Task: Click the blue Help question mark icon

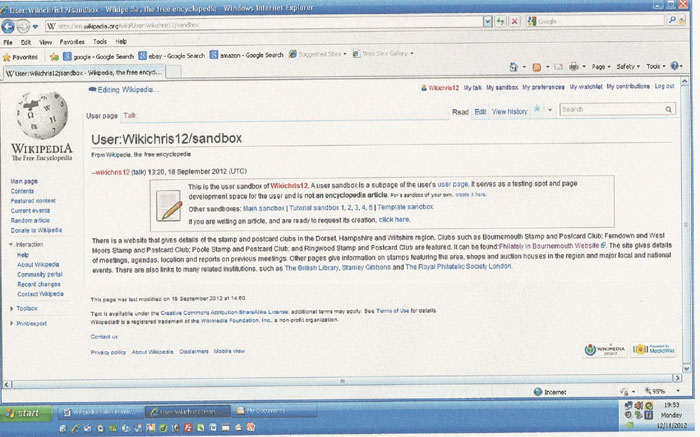Action: [674, 66]
